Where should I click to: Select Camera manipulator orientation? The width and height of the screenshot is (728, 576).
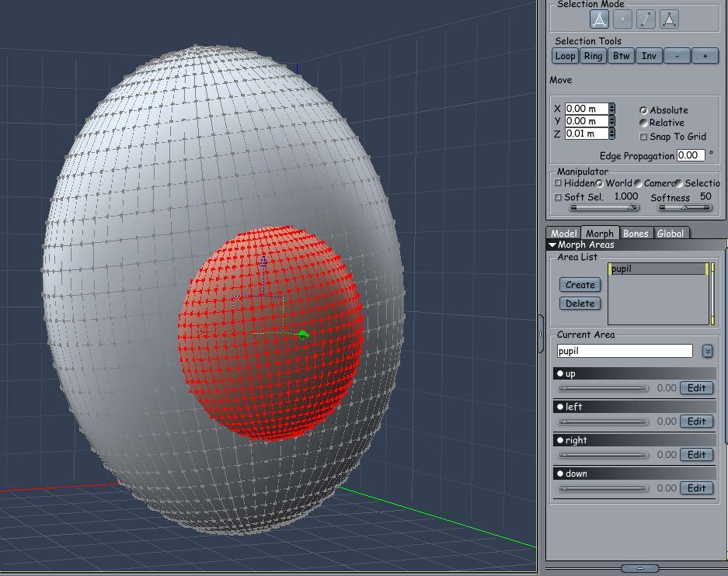point(639,184)
